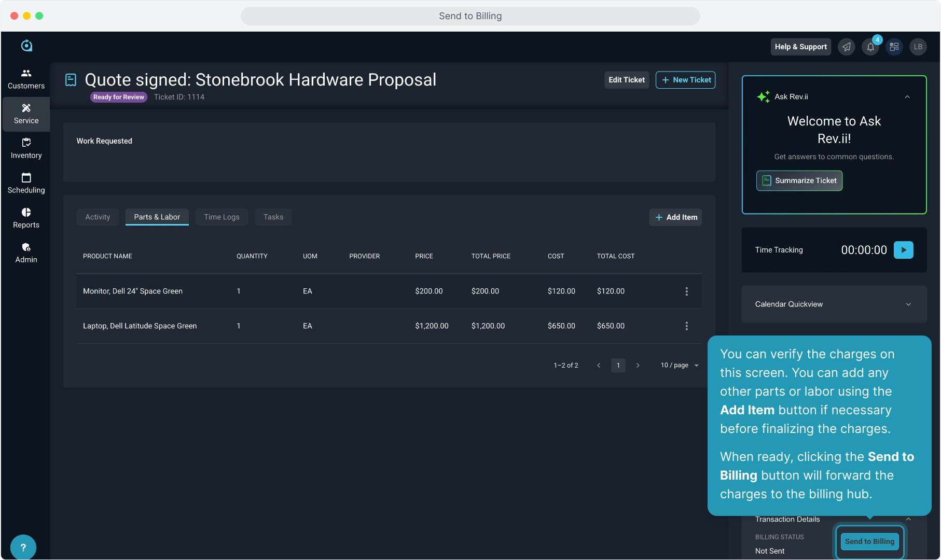The width and height of the screenshot is (941, 560).
Task: Open Reports from the sidebar
Action: coord(26,218)
